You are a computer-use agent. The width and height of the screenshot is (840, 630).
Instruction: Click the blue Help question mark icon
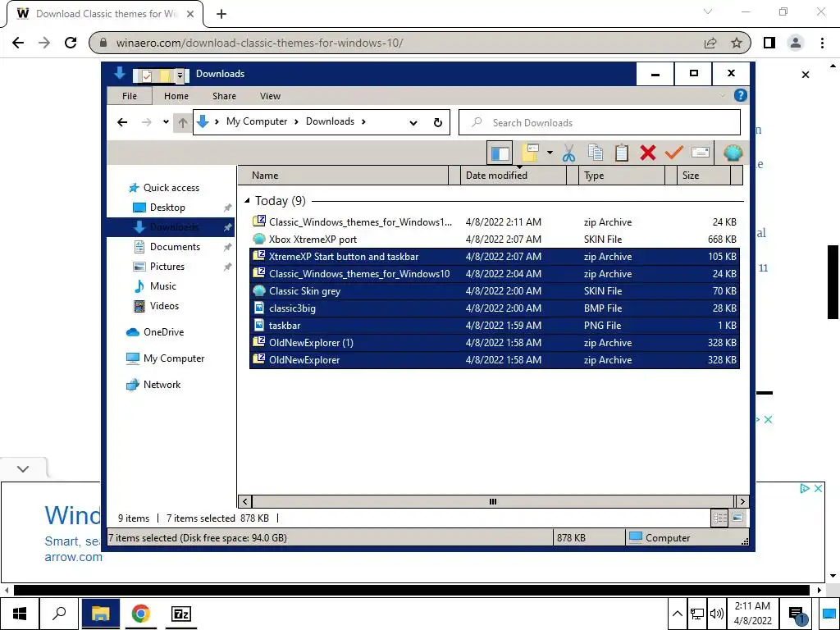741,95
